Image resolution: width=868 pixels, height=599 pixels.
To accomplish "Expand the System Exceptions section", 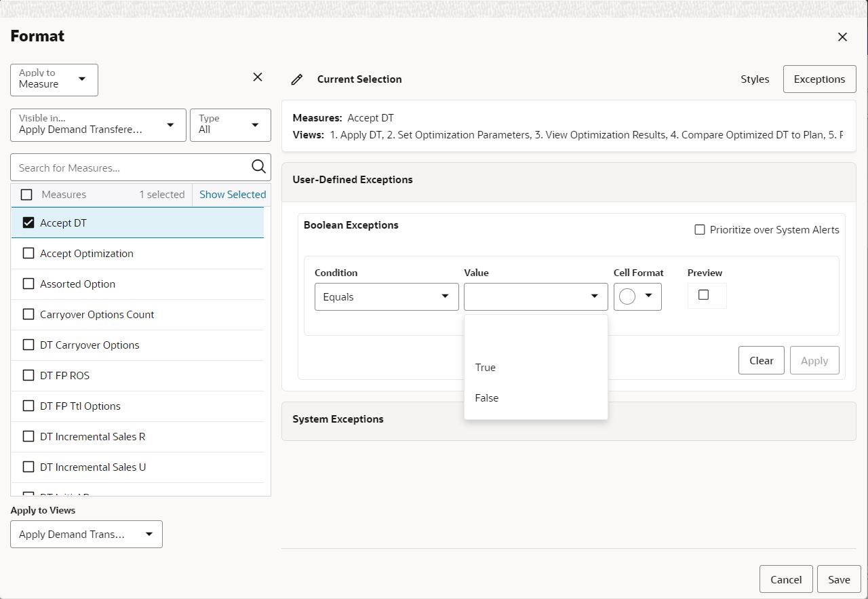I will [x=338, y=419].
